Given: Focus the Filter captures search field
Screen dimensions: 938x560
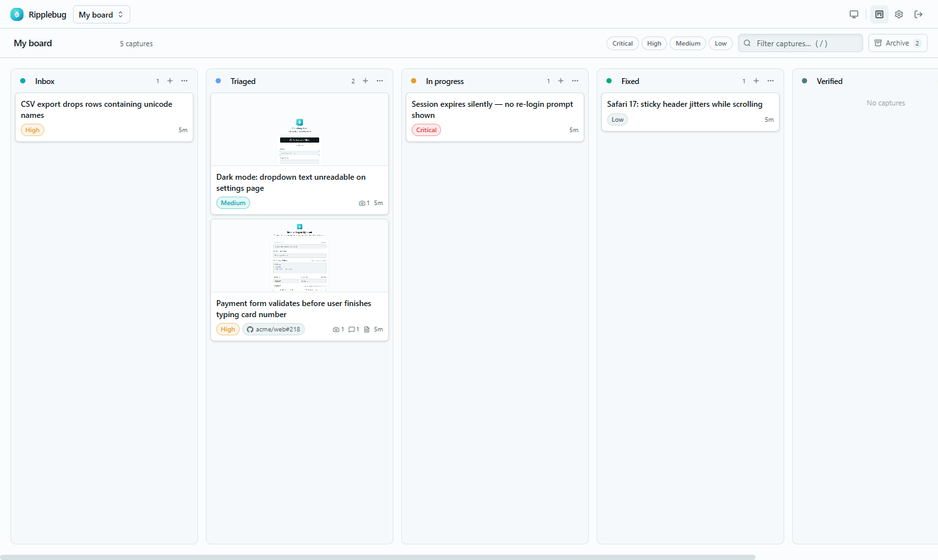Looking at the screenshot, I should (x=801, y=43).
